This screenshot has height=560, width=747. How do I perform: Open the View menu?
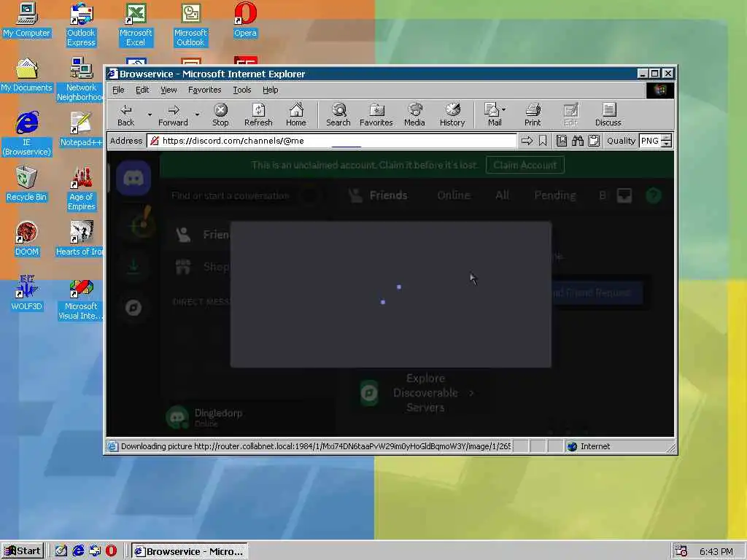coord(169,90)
